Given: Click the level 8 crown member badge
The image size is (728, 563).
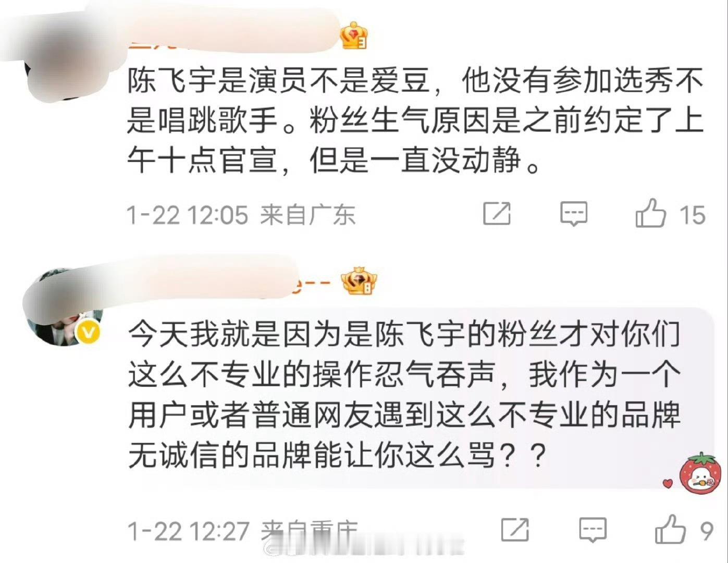Looking at the screenshot, I should click(x=360, y=281).
